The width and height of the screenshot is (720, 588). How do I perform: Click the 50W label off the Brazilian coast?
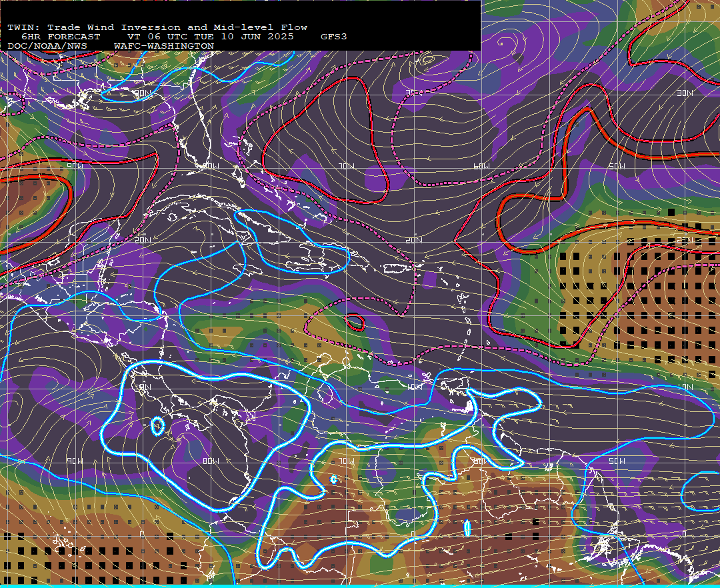click(x=617, y=461)
